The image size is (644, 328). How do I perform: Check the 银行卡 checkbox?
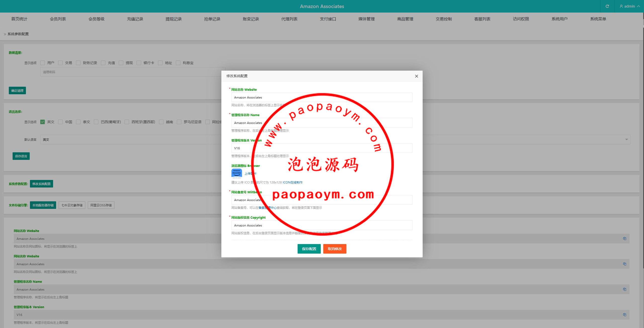tap(139, 63)
